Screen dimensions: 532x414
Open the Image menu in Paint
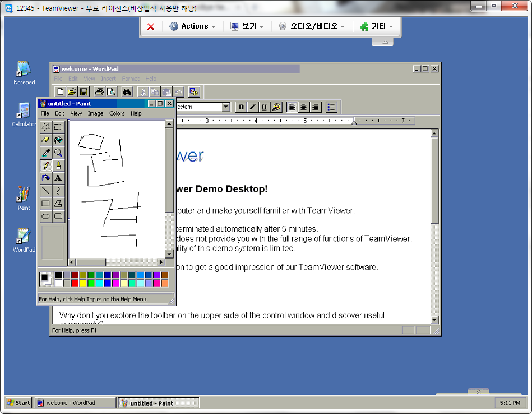[x=95, y=113]
